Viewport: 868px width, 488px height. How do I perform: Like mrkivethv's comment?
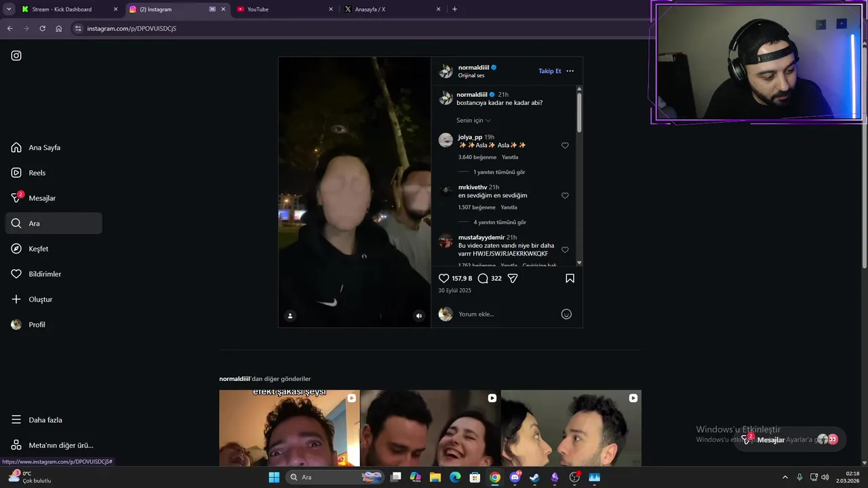pos(565,196)
